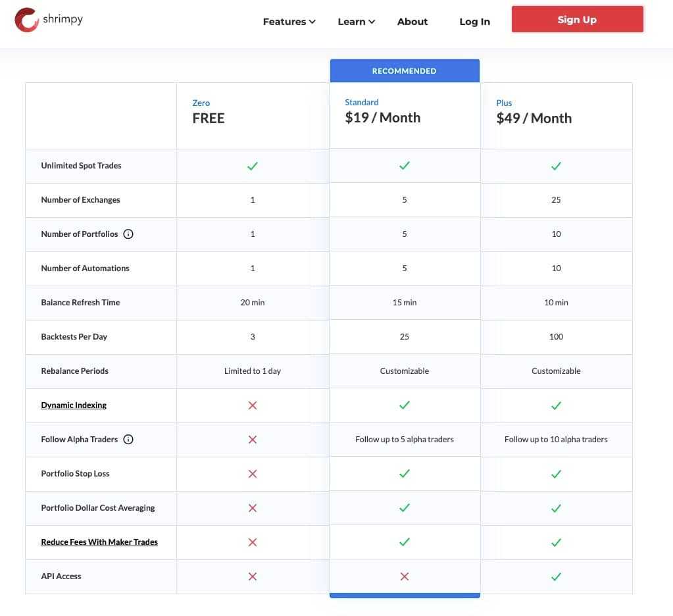Screen dimensions: 673x616
Task: Click info icon next to Number of Portfolios
Action: click(x=128, y=234)
